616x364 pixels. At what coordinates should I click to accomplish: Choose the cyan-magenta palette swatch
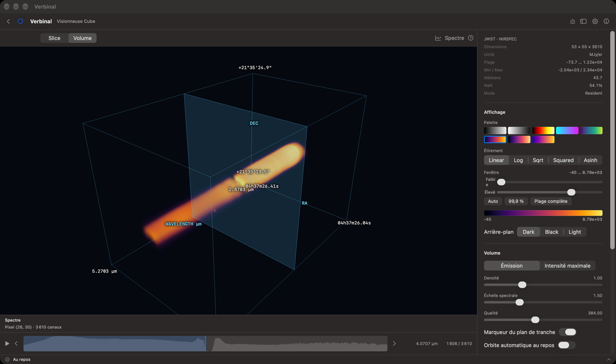pyautogui.click(x=567, y=131)
